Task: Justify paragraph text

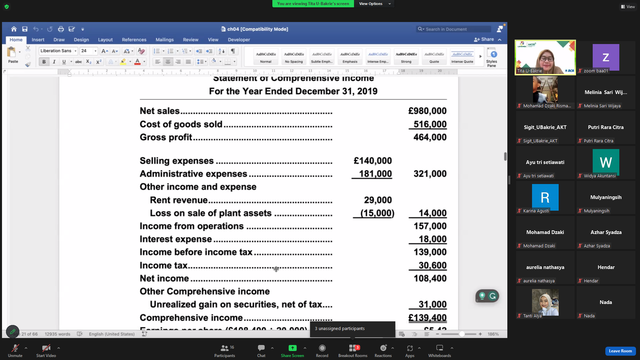Action: [188, 62]
